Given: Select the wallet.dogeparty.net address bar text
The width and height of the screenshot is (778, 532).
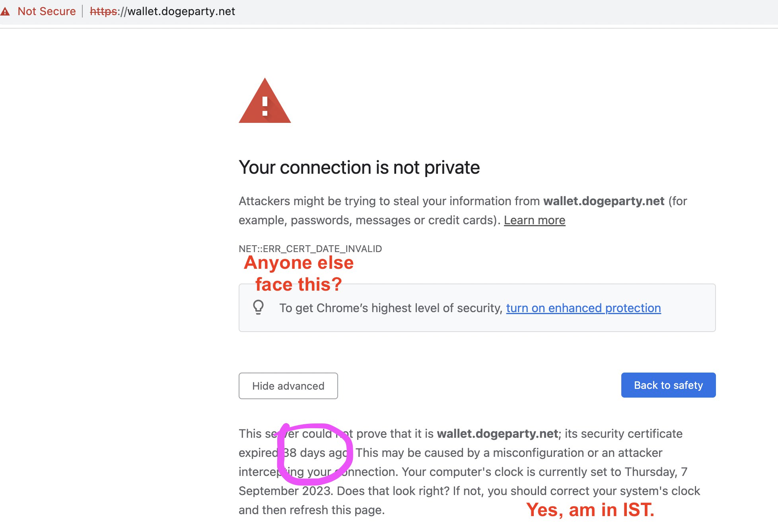Looking at the screenshot, I should (162, 12).
